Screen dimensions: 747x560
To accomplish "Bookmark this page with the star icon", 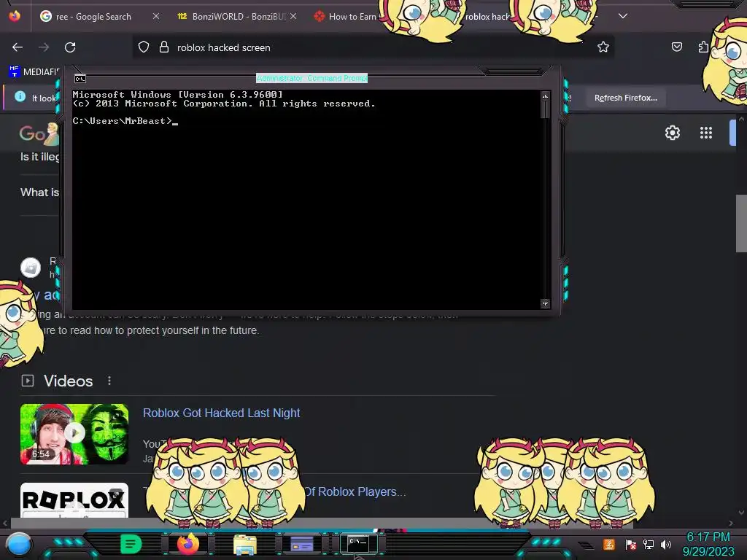I will 603,47.
